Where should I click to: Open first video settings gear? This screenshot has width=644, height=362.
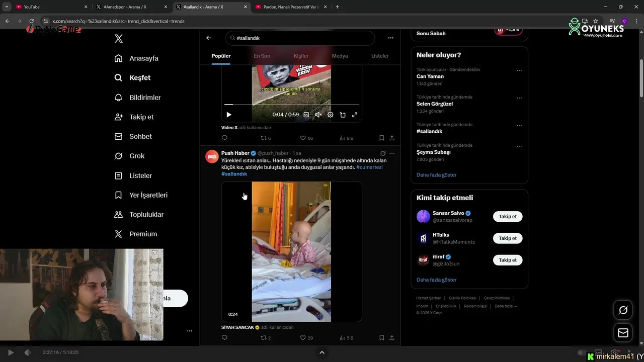330,115
